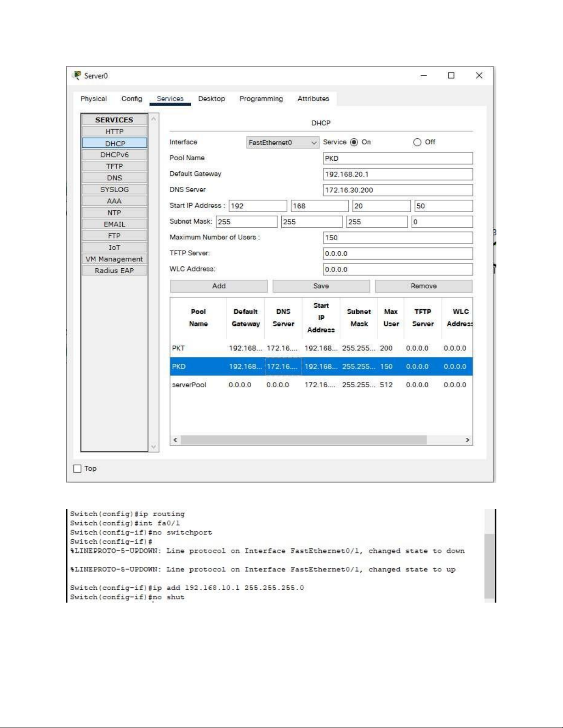Open the Programming tab

tap(261, 99)
